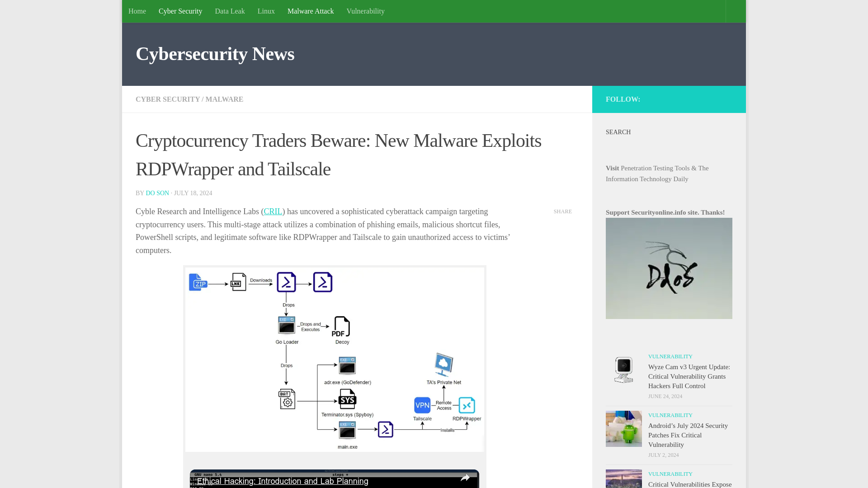The width and height of the screenshot is (868, 488).
Task: Click the SHARE label beside the article
Action: [x=563, y=211]
